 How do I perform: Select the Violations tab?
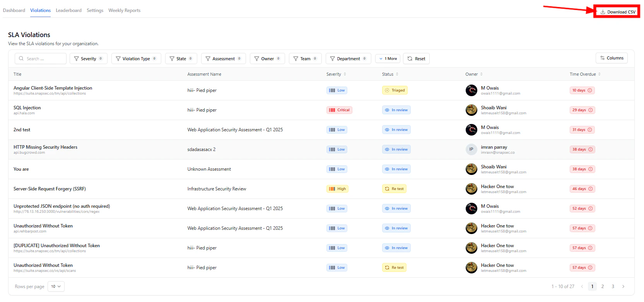click(40, 10)
